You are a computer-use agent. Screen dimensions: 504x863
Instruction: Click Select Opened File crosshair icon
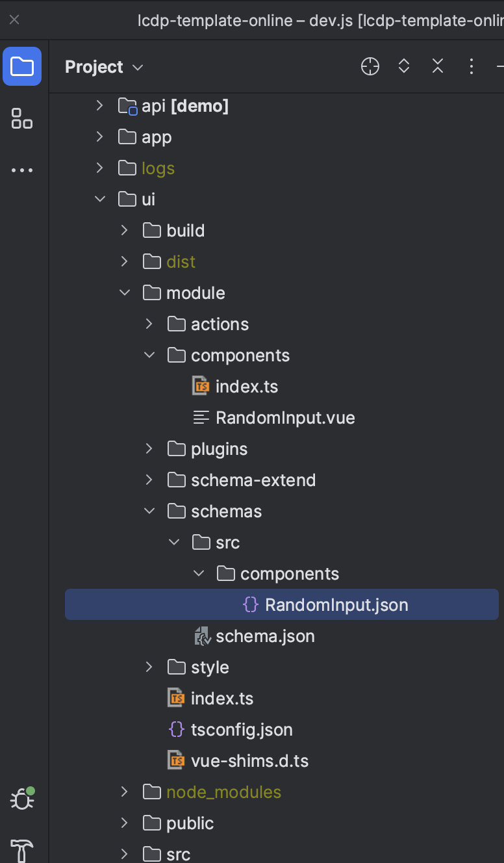tap(370, 66)
